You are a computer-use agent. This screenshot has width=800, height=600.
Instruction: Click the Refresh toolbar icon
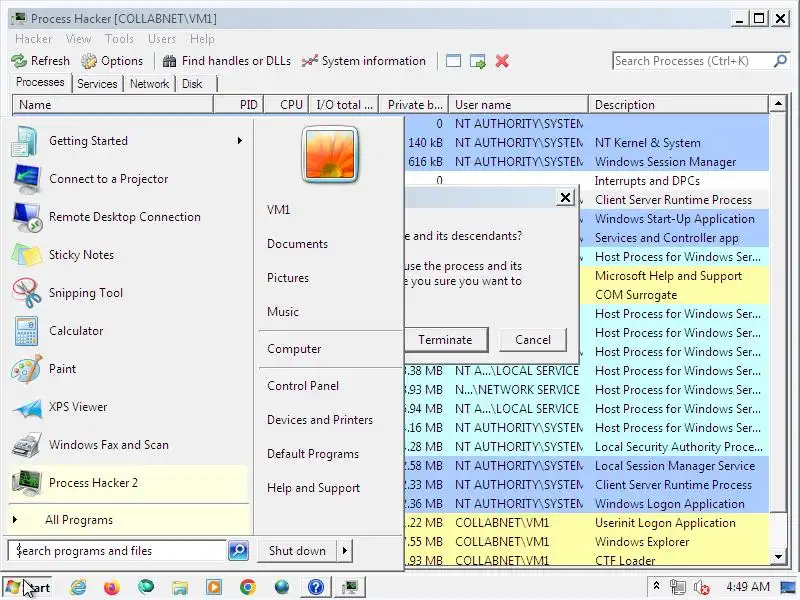[19, 61]
